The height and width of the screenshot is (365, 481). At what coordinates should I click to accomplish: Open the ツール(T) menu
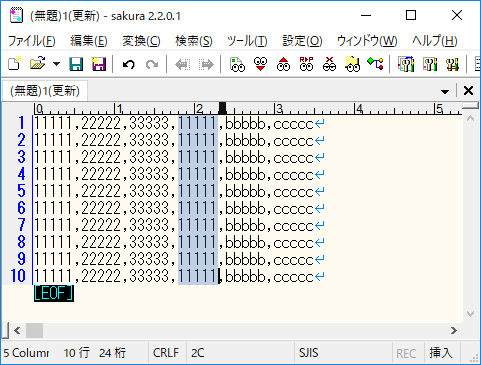(247, 41)
